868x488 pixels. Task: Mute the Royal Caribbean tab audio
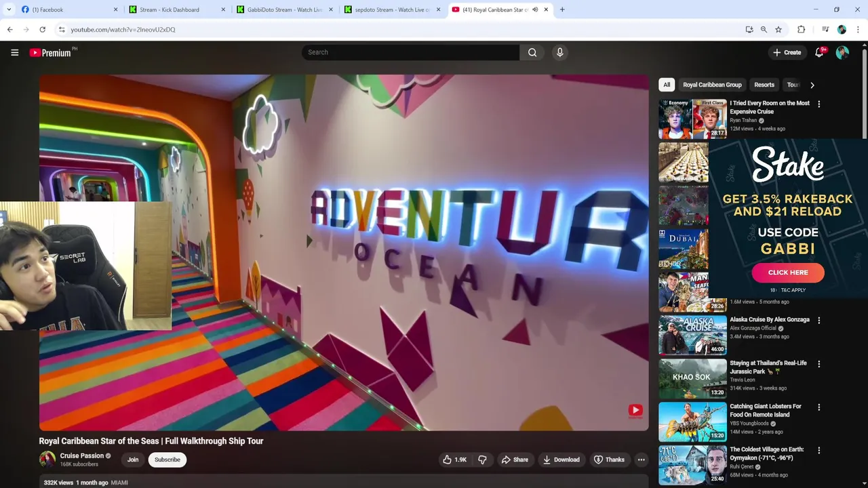[x=535, y=9]
